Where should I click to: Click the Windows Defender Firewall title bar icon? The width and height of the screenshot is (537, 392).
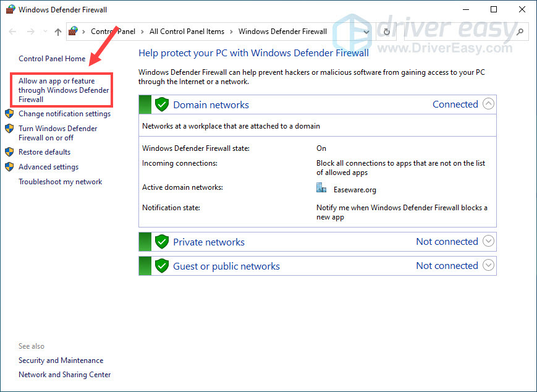(x=11, y=9)
